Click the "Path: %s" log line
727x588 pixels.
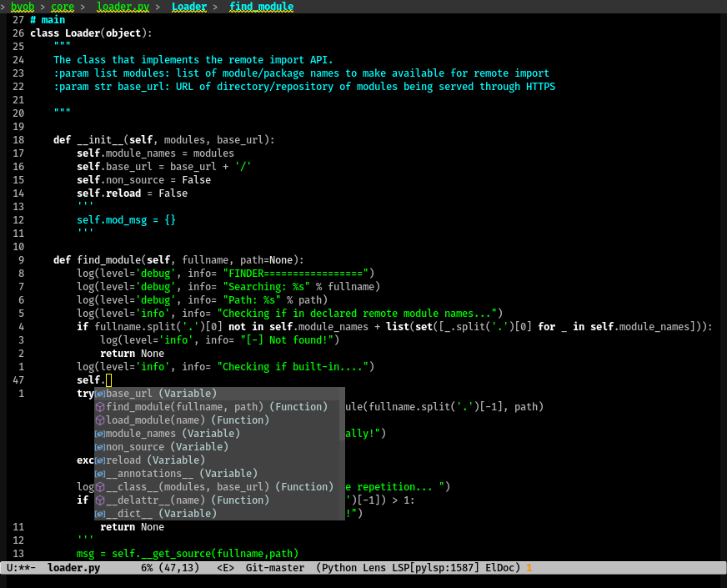click(202, 300)
